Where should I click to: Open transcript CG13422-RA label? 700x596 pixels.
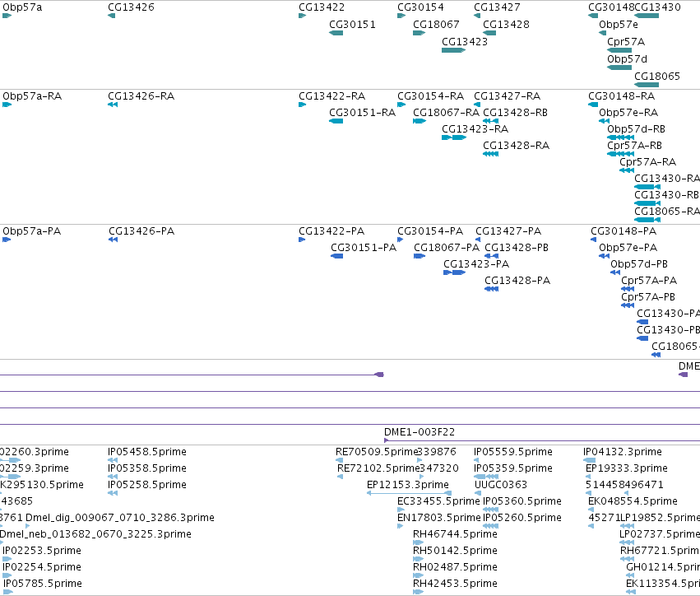point(331,96)
